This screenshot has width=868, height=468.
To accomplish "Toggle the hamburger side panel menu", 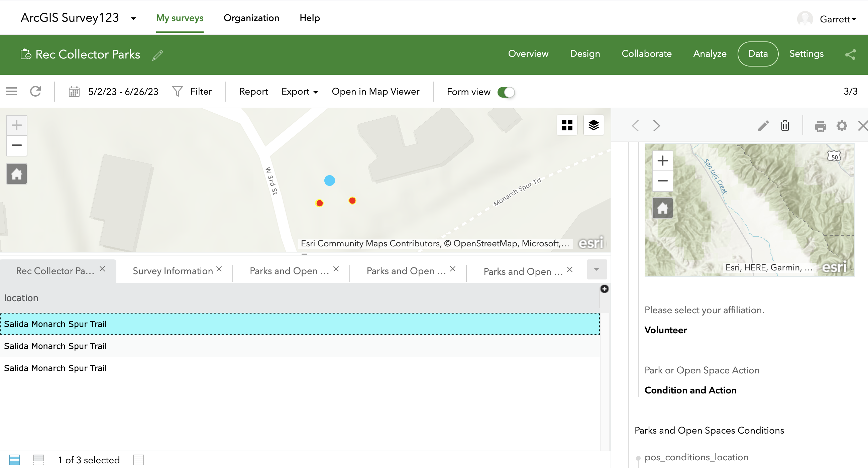I will pos(11,91).
